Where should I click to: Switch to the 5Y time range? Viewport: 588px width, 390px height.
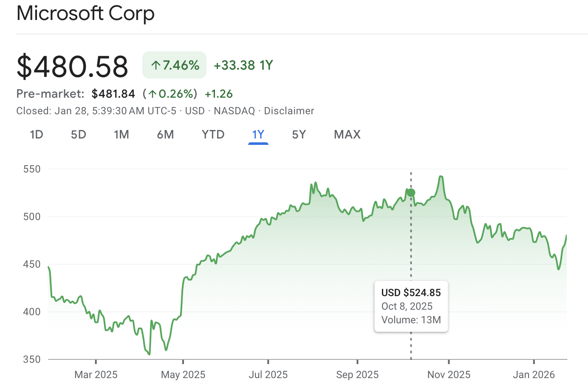point(299,134)
